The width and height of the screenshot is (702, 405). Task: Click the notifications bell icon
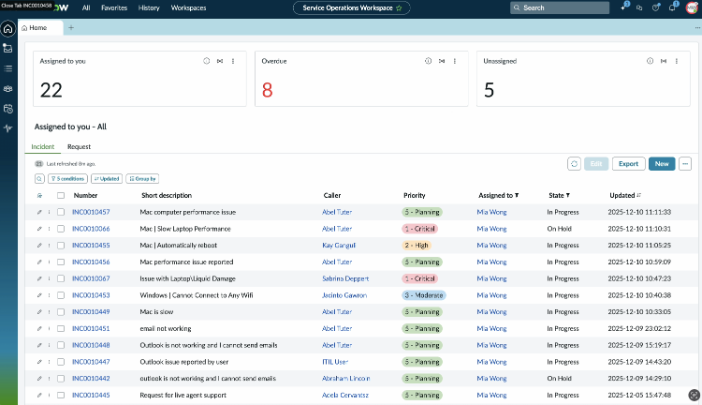(672, 8)
